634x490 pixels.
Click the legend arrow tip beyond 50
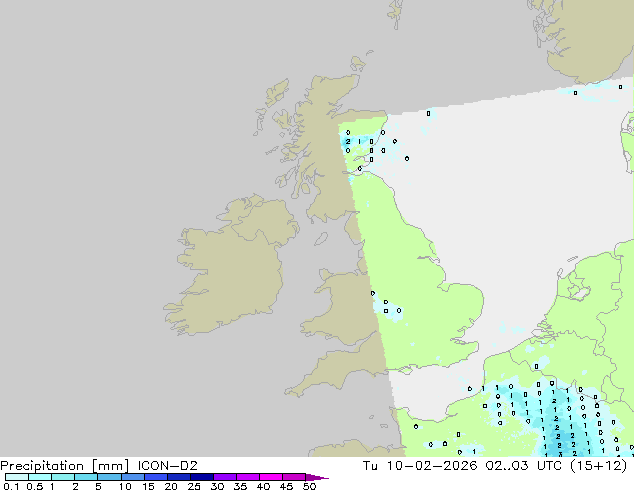pyautogui.click(x=322, y=477)
